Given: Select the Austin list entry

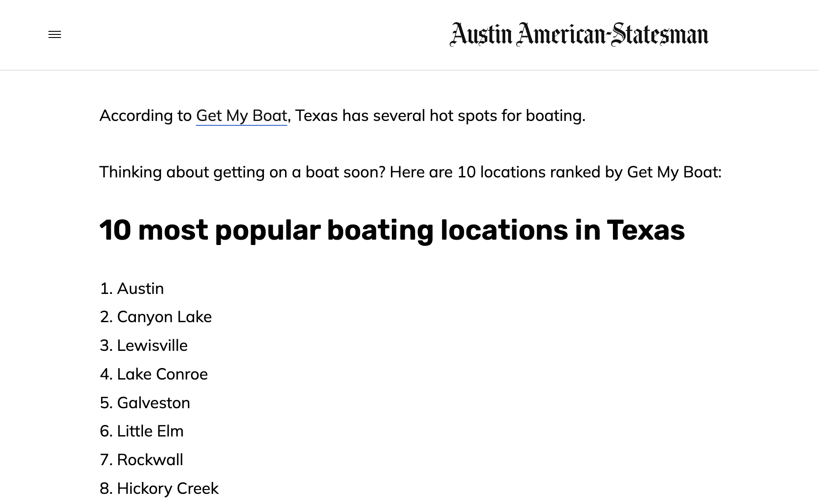Looking at the screenshot, I should [x=140, y=289].
